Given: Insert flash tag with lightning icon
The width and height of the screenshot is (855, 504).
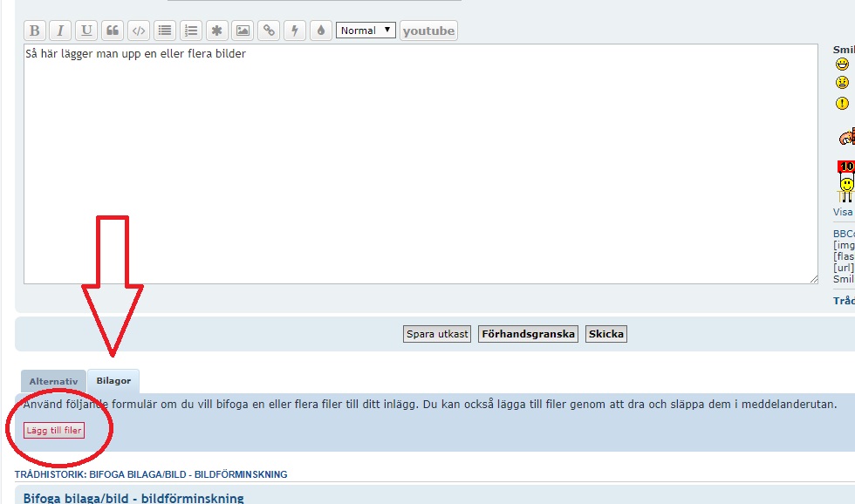Looking at the screenshot, I should coord(295,31).
